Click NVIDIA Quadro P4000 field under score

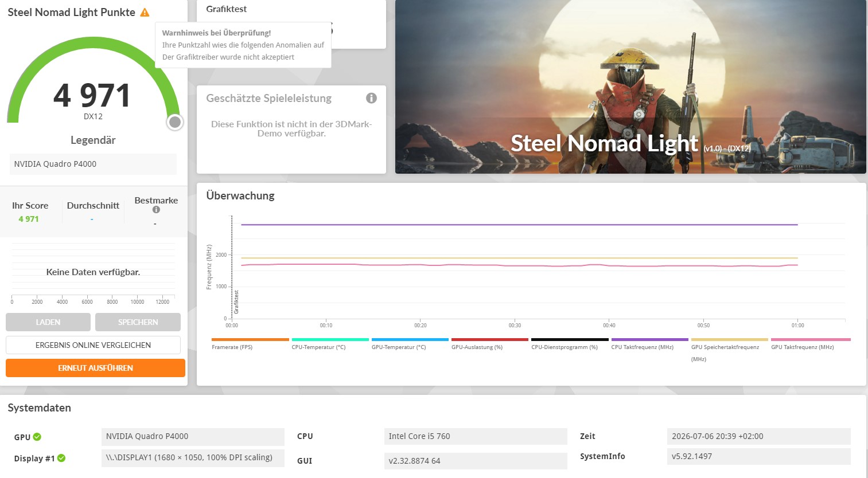tap(93, 164)
